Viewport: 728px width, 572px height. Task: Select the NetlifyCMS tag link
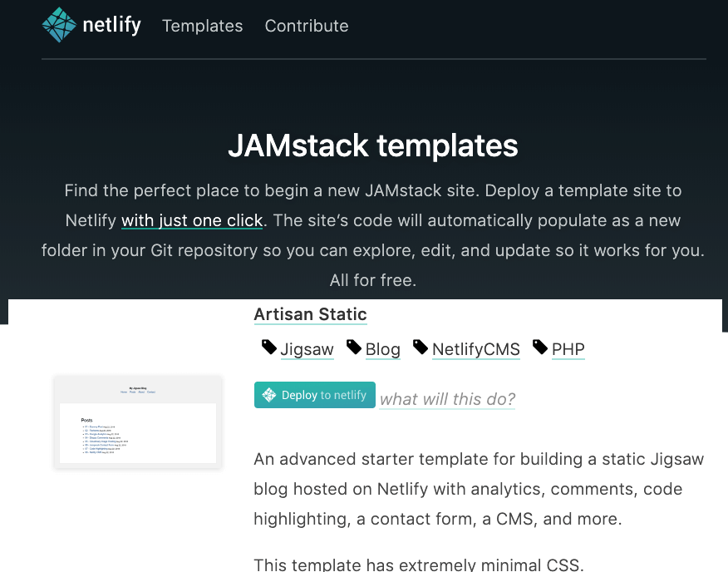(x=475, y=349)
